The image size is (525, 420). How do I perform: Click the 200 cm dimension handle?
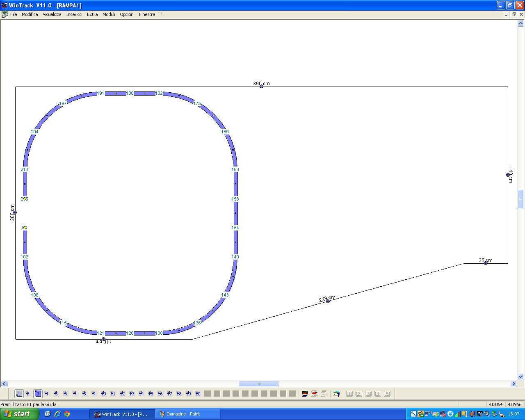click(x=15, y=212)
